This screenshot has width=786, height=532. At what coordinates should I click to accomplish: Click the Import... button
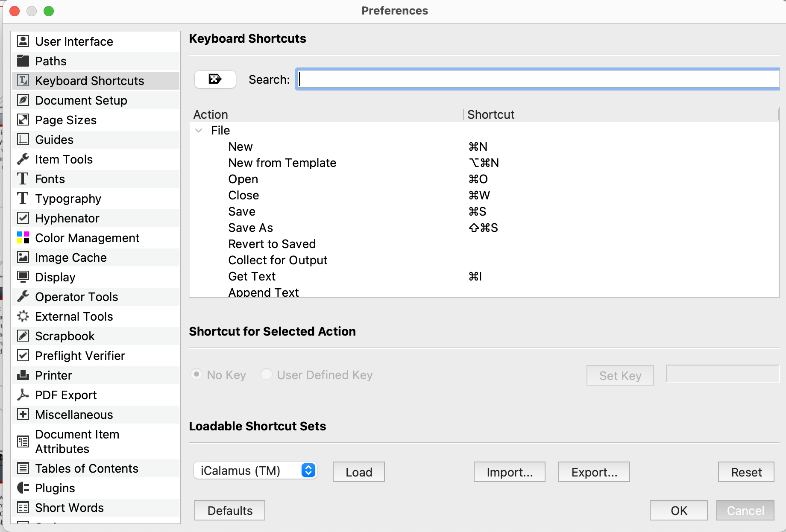(509, 472)
